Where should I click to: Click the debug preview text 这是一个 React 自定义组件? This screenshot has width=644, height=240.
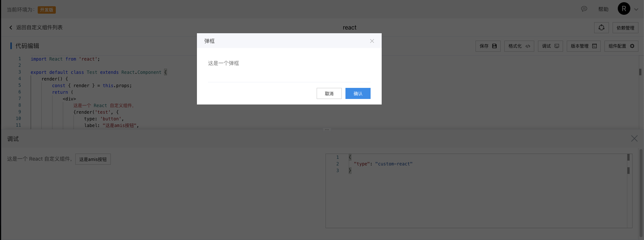tap(40, 159)
